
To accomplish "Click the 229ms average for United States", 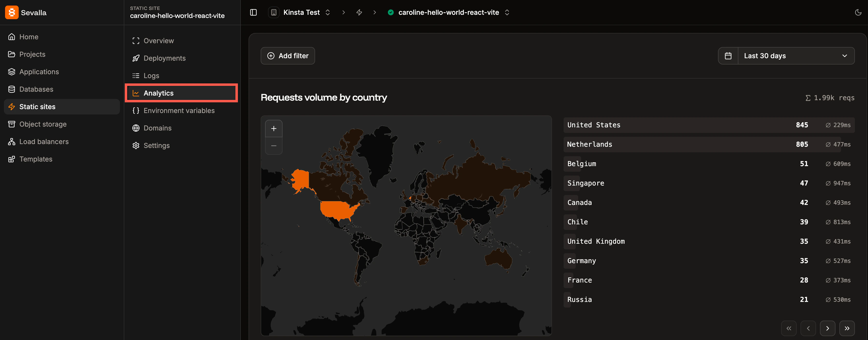I will 838,125.
